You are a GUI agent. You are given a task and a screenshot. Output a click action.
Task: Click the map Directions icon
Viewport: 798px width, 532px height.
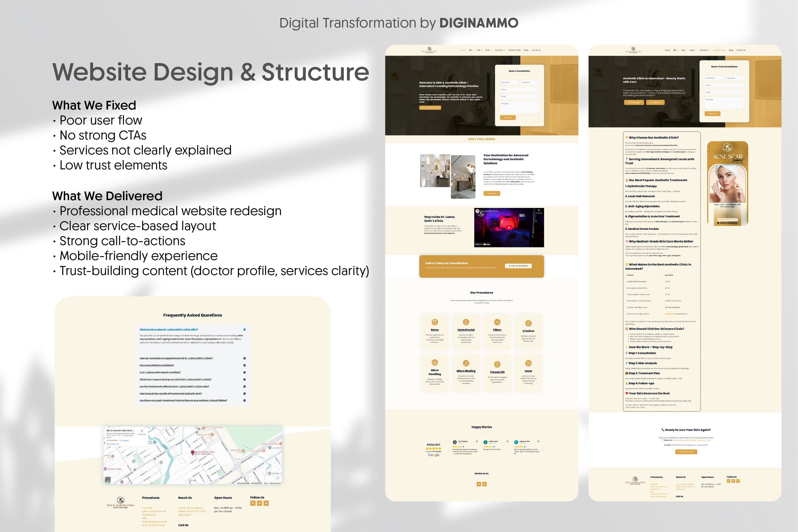142,431
